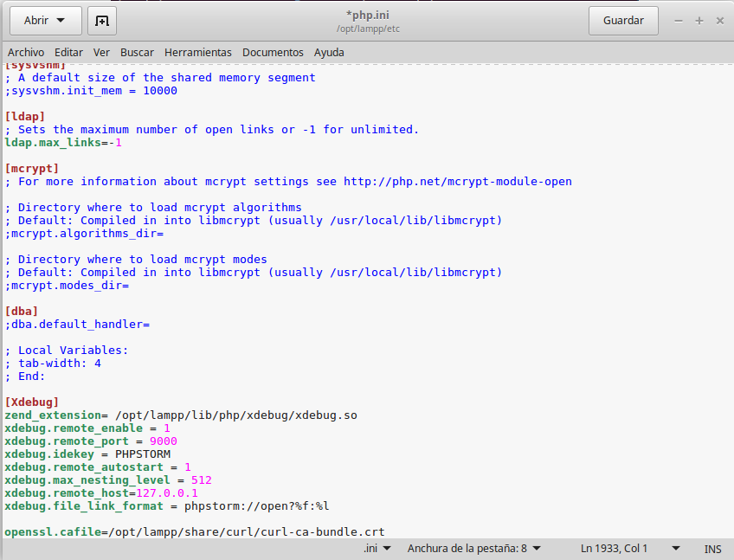Open the Abrir file dropdown
Viewport: 734px width, 560px height.
coord(45,21)
